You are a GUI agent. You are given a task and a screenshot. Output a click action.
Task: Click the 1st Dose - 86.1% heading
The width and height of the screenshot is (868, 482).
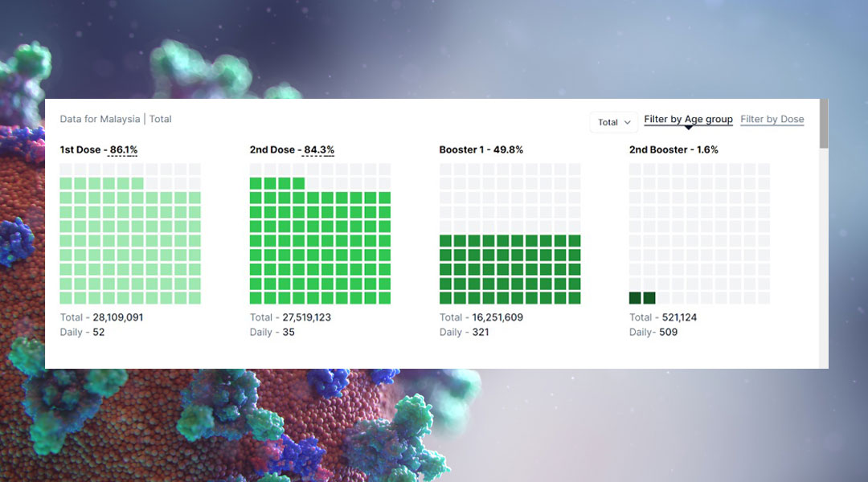click(99, 150)
